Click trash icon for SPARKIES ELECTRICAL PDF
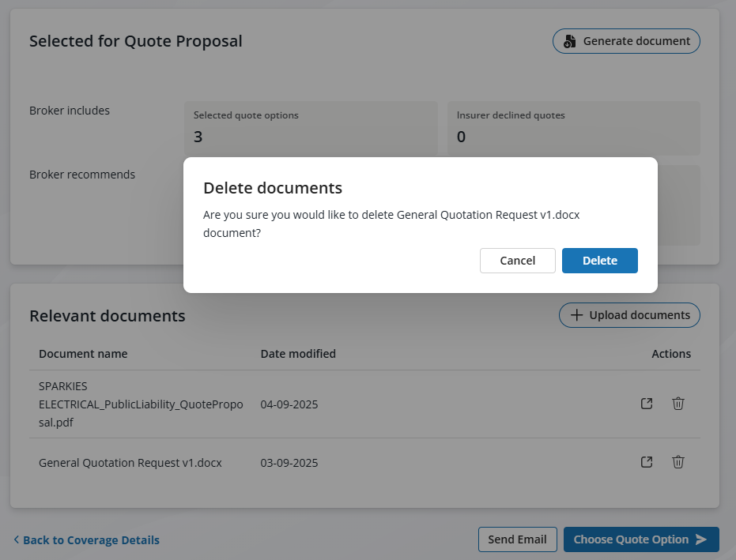 coord(677,404)
